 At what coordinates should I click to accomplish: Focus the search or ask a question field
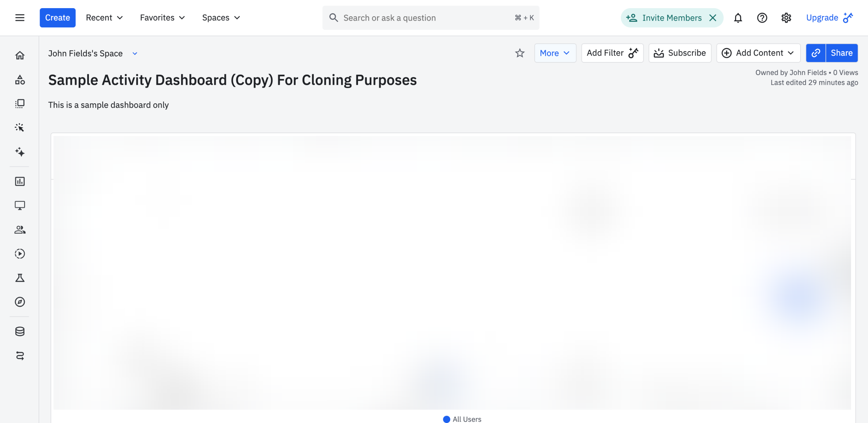click(x=431, y=18)
